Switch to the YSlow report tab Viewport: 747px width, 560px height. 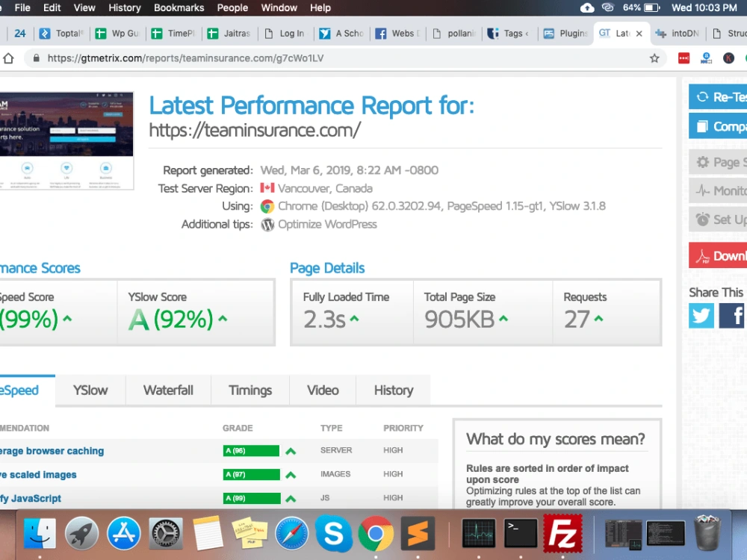(90, 391)
